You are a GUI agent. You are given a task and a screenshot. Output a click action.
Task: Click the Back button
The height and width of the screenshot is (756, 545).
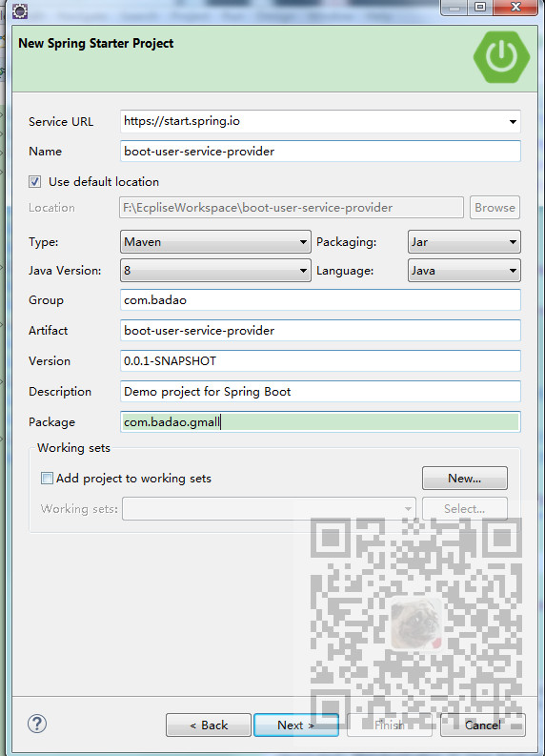[x=208, y=725]
